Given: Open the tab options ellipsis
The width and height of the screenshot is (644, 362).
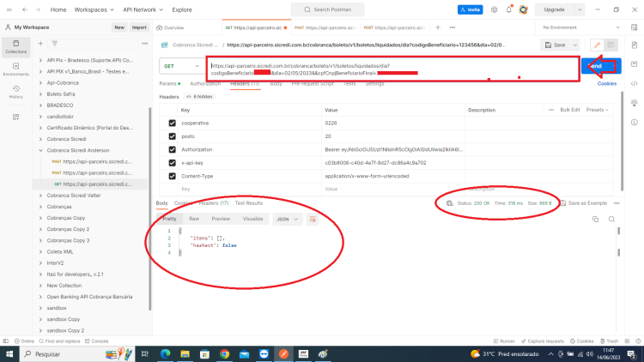Looking at the screenshot, I should pyautogui.click(x=453, y=27).
